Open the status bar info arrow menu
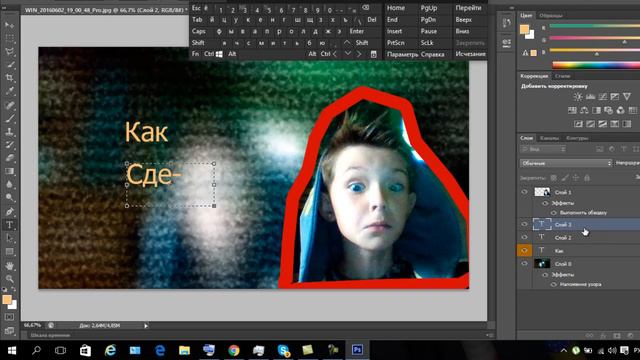Viewport: 640px width, 360px height. tap(146, 326)
